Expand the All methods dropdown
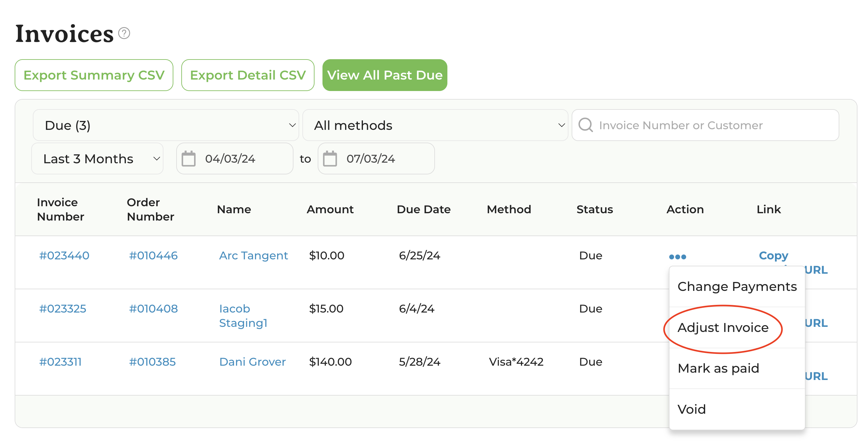Screen dimensions: 868x443 435,125
